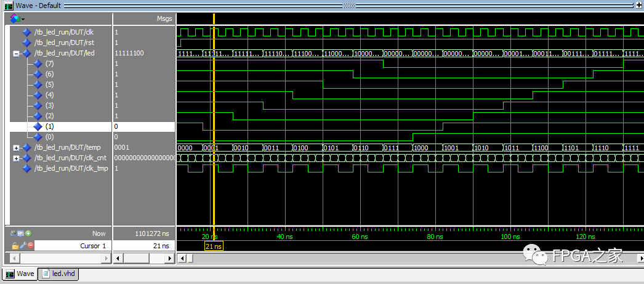Click the Wave window icon in title bar
The width and height of the screenshot is (644, 284).
pyautogui.click(x=8, y=5)
